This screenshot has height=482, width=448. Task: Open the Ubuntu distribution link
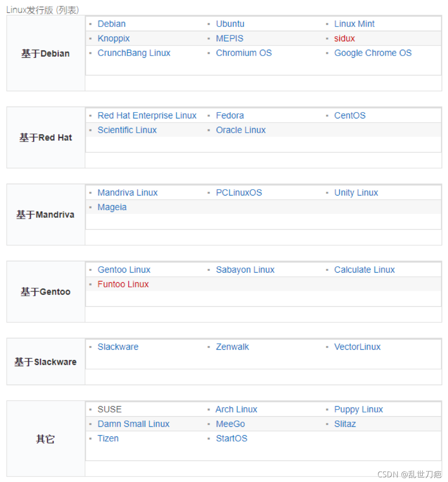(x=230, y=24)
